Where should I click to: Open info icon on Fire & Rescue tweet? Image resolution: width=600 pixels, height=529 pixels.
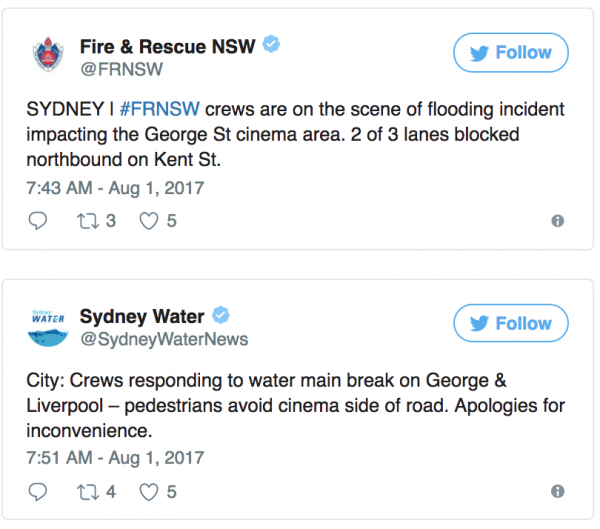point(557,221)
